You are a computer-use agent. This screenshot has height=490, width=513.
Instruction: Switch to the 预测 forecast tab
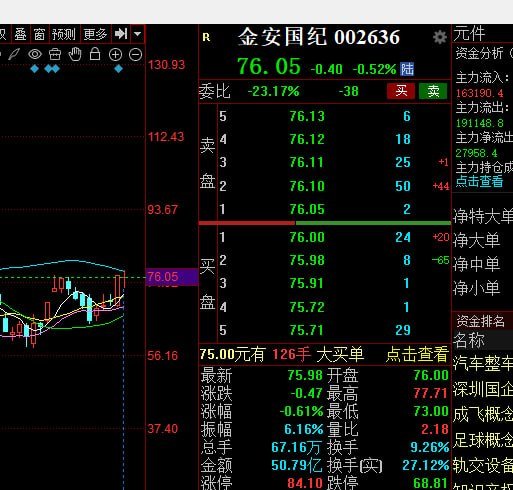64,34
